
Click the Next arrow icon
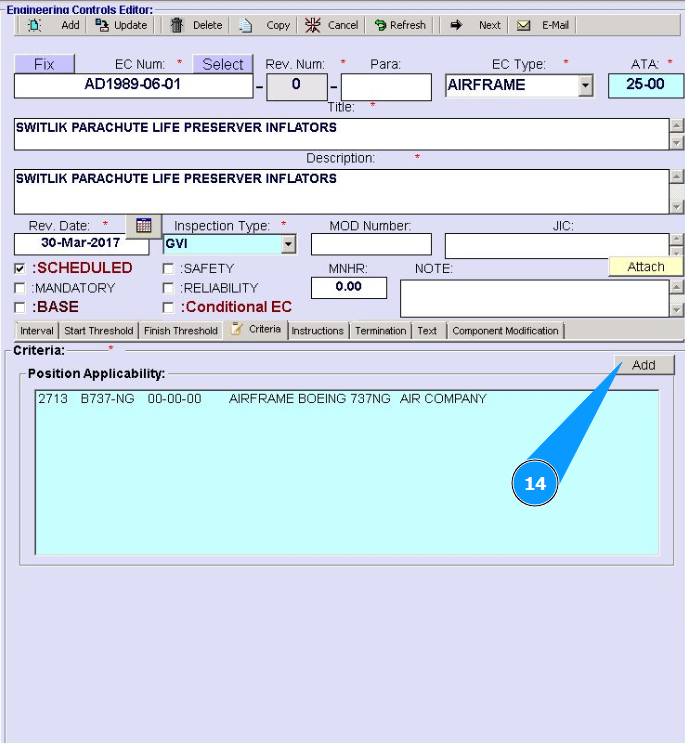click(x=456, y=25)
